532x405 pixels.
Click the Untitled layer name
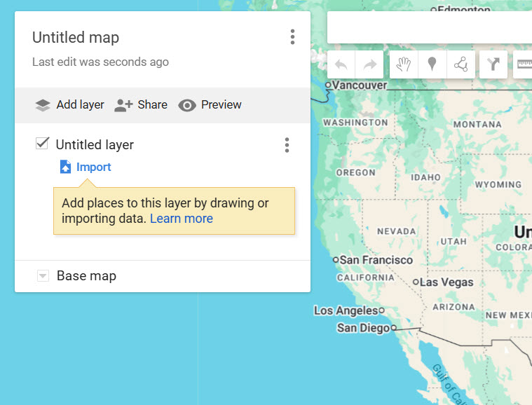95,145
